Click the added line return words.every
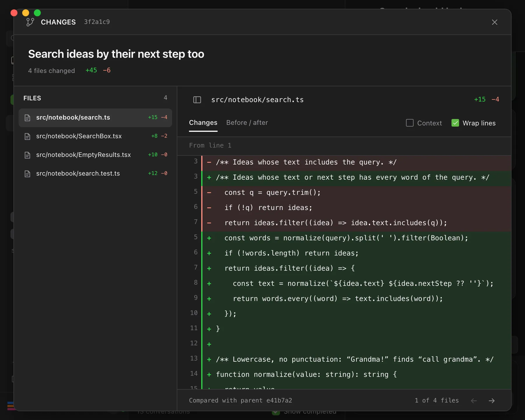This screenshot has height=420, width=525. click(x=344, y=299)
